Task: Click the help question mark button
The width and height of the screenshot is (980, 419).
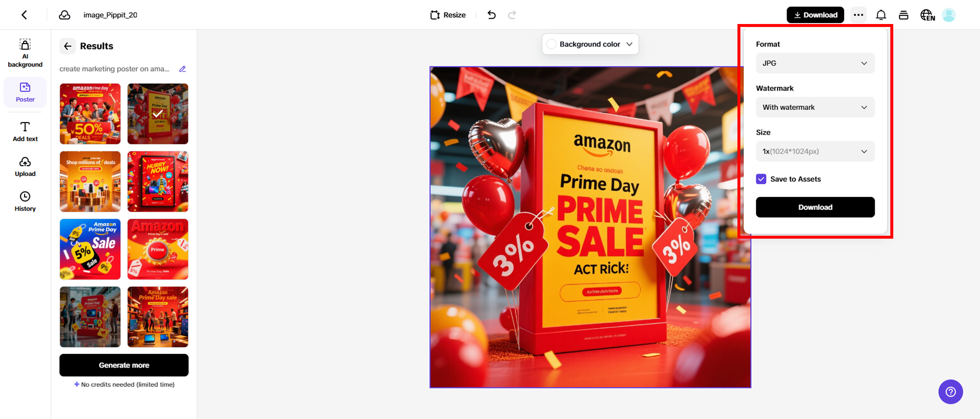Action: point(951,392)
